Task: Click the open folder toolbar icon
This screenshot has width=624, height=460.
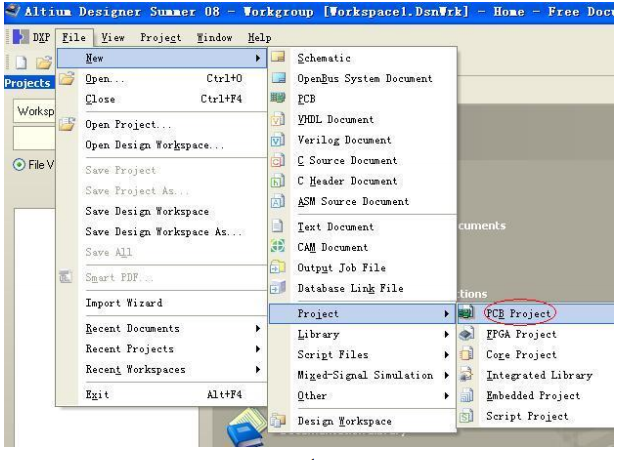Action: (44, 62)
